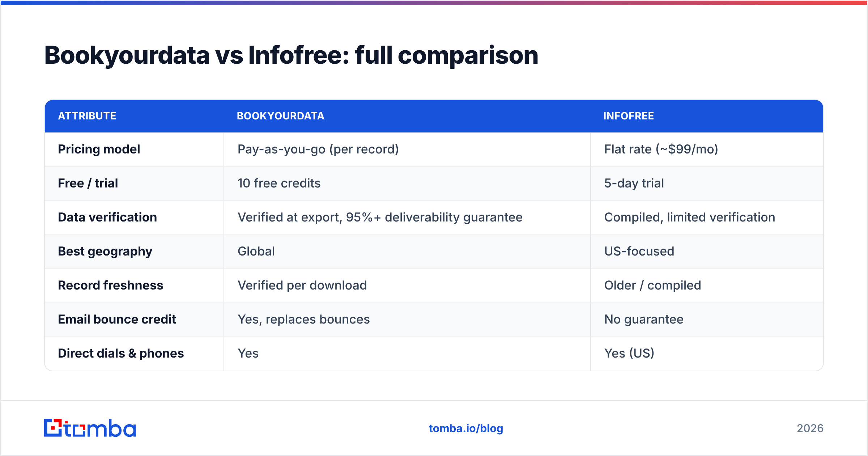This screenshot has width=868, height=456.
Task: Open the tomba.io/blog link
Action: (466, 428)
